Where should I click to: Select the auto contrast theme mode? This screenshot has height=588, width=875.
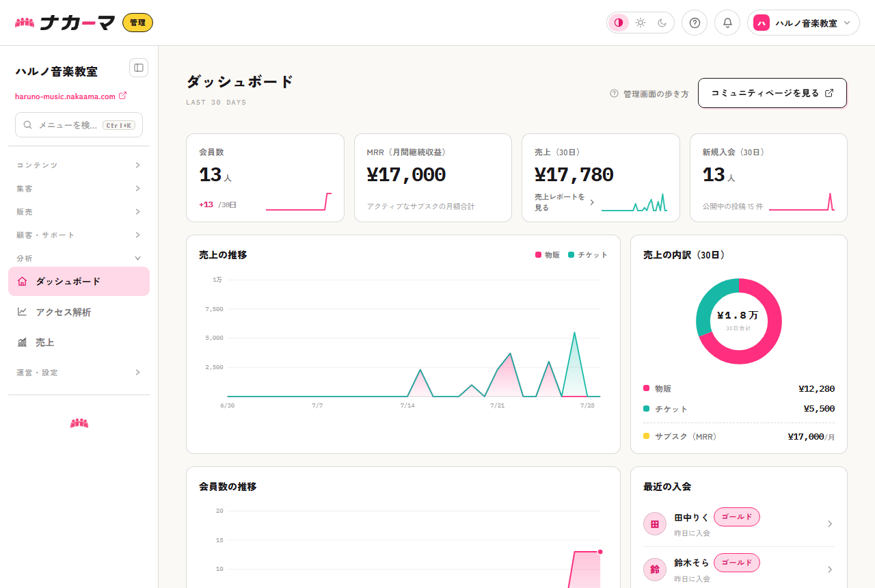[x=619, y=23]
